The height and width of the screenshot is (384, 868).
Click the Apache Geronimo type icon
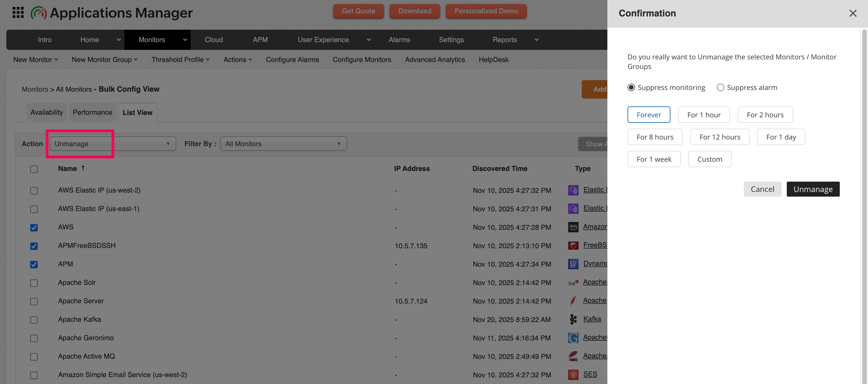573,338
